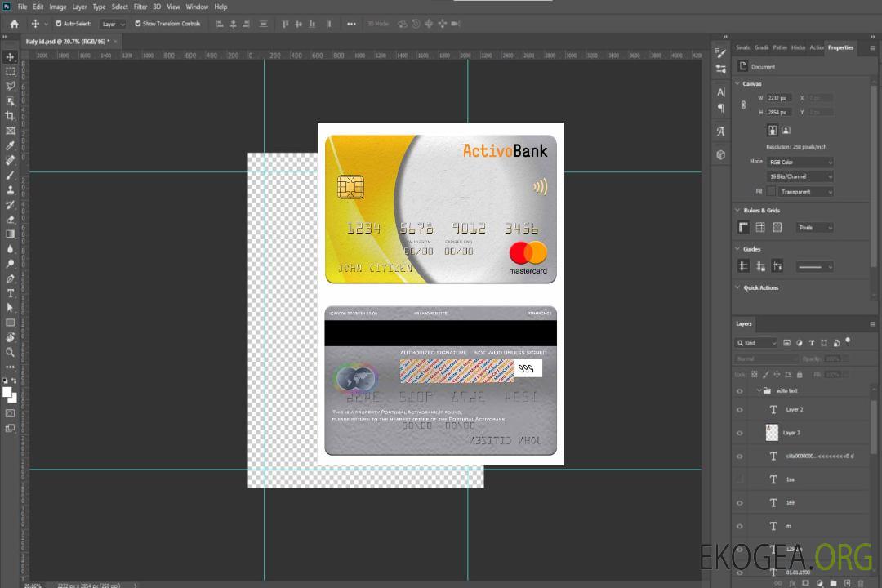
Task: Switch to the Swatches panel tab
Action: point(743,48)
